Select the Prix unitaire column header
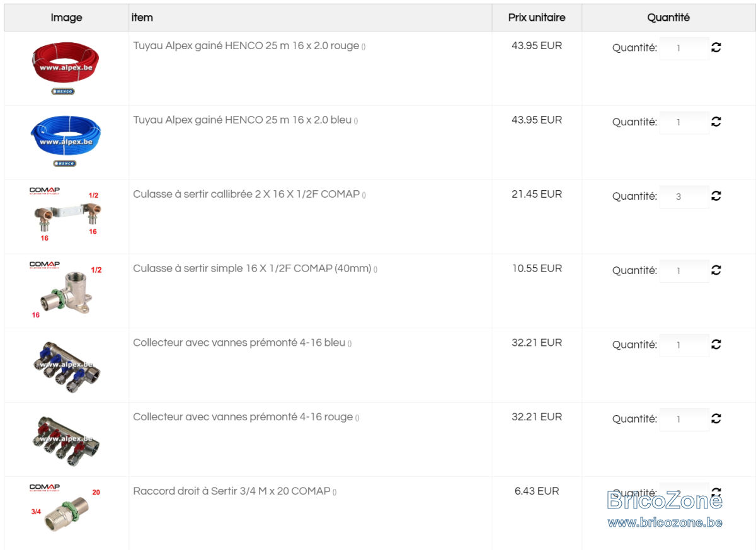This screenshot has width=756, height=550. [537, 18]
